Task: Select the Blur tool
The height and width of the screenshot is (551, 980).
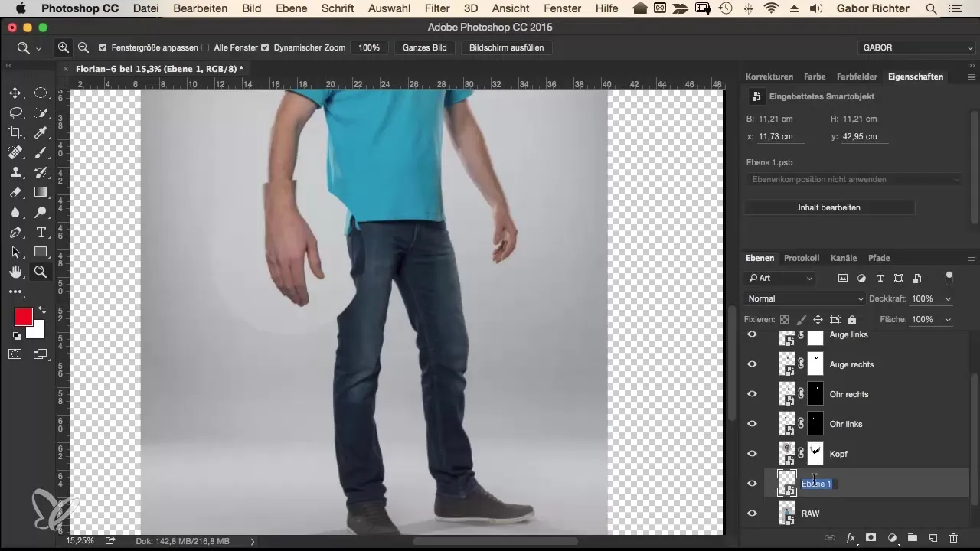Action: tap(15, 213)
